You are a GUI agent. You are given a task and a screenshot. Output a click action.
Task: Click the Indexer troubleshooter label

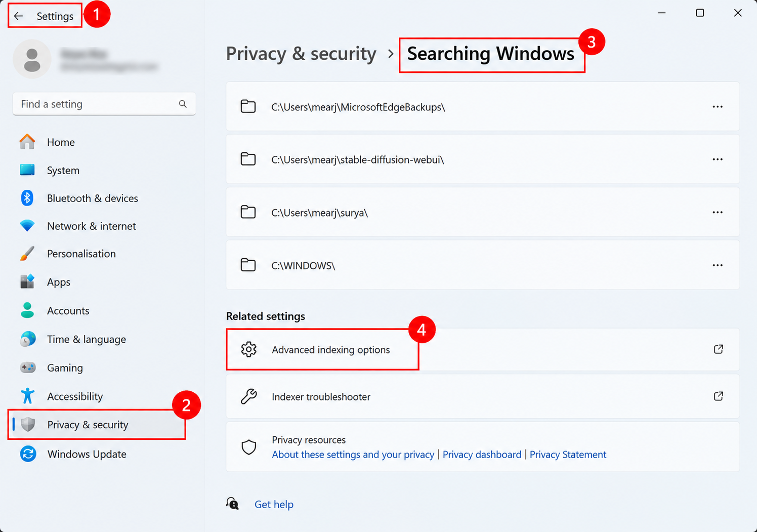321,397
